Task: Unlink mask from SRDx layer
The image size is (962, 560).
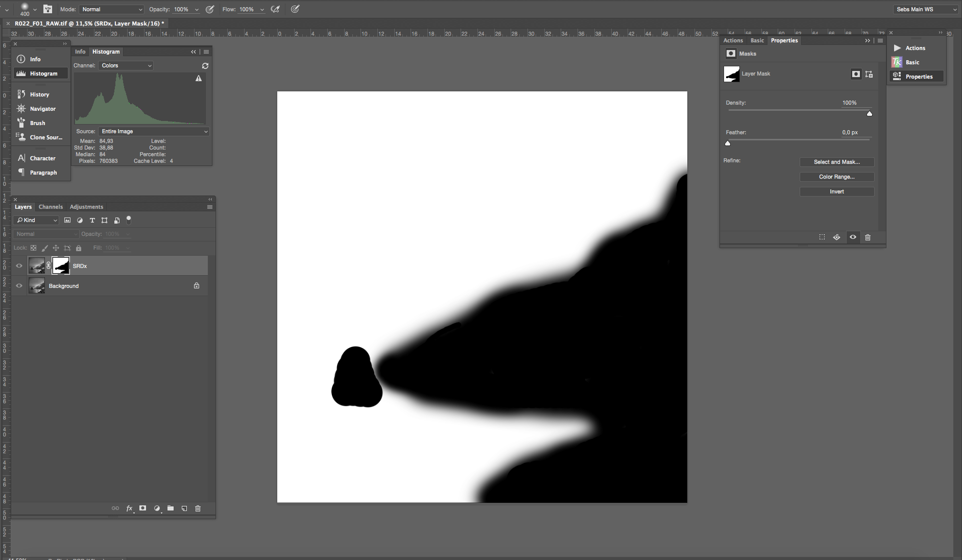Action: (49, 265)
